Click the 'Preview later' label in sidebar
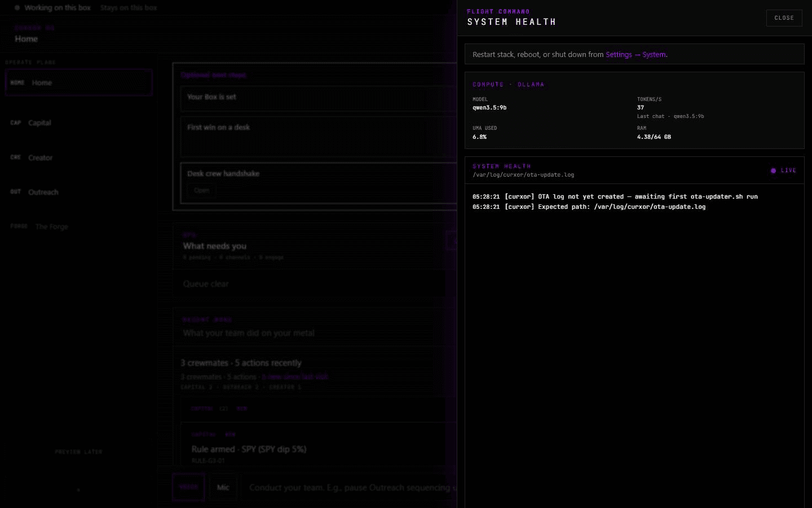 tap(78, 452)
